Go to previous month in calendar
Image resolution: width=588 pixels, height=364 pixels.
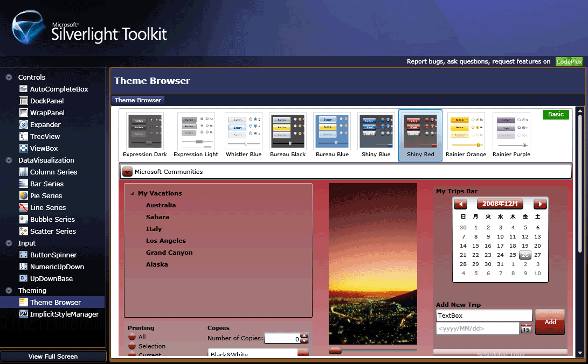pos(460,204)
